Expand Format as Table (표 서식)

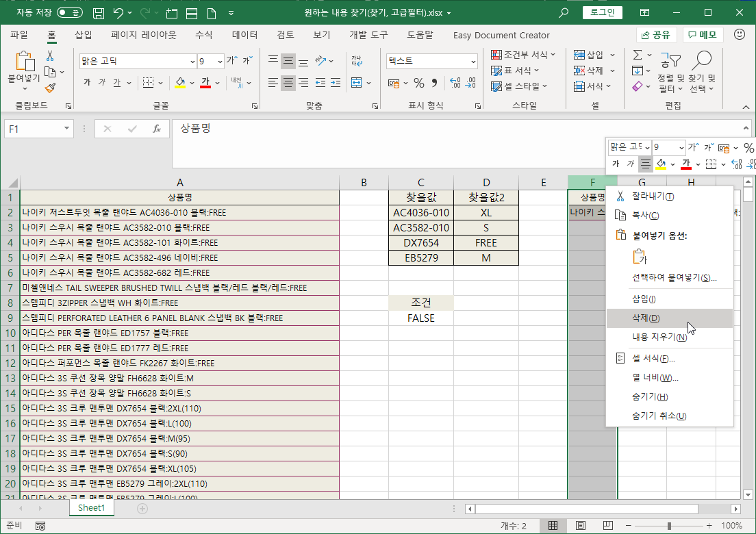[x=515, y=71]
